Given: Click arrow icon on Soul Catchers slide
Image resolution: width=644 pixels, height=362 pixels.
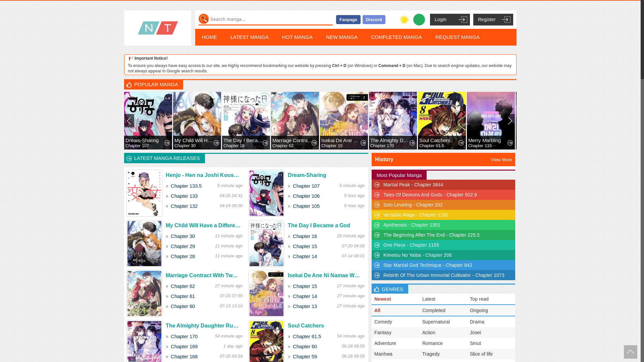Looking at the screenshot, I should pos(461,143).
